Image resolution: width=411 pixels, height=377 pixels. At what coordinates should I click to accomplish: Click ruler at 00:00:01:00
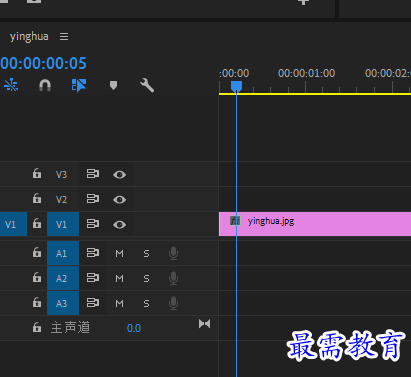coord(306,73)
